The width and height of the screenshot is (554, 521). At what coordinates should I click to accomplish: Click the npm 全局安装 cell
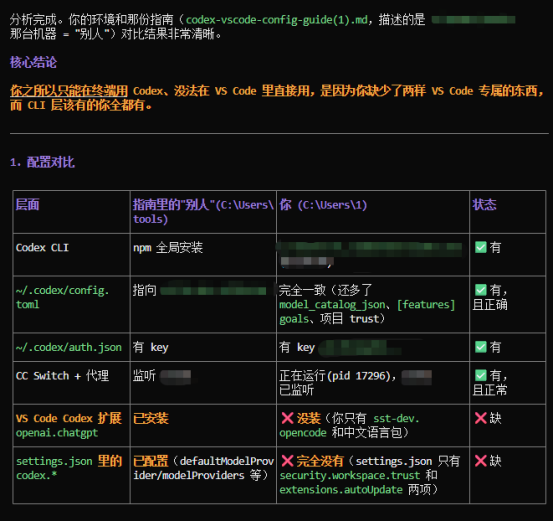point(168,247)
